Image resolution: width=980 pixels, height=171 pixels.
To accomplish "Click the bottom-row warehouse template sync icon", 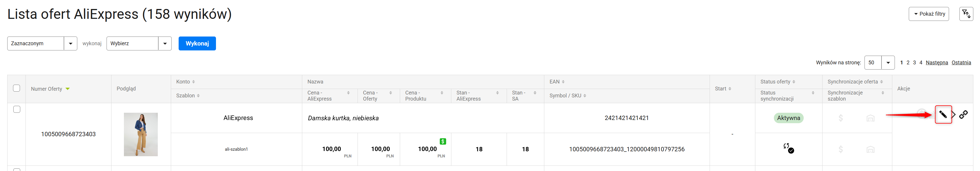I will pos(870,149).
